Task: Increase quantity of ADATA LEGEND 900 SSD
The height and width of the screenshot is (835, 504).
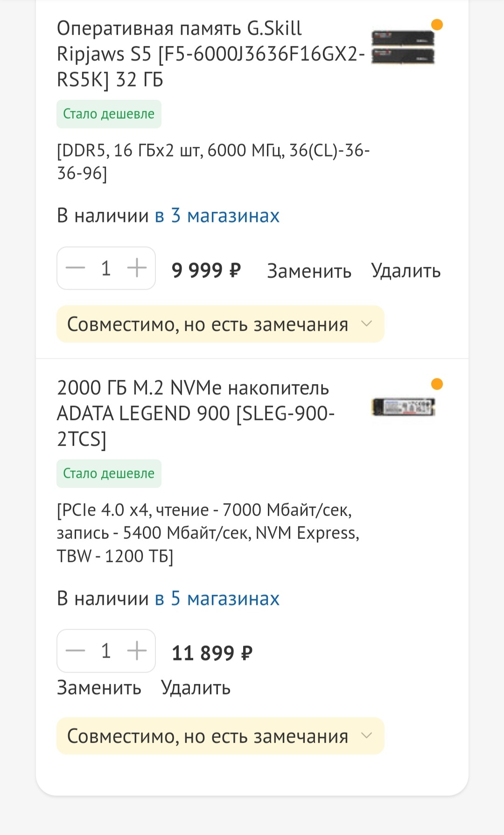Action: coord(137,651)
